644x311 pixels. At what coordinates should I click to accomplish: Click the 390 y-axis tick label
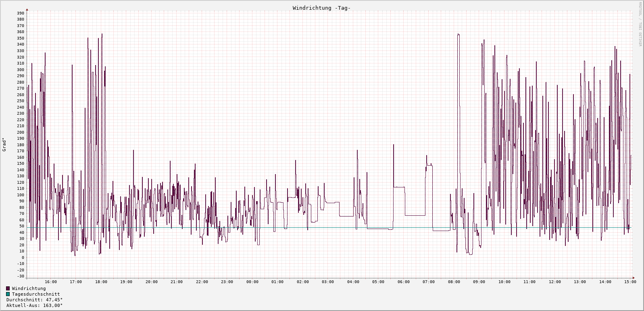tap(20, 13)
